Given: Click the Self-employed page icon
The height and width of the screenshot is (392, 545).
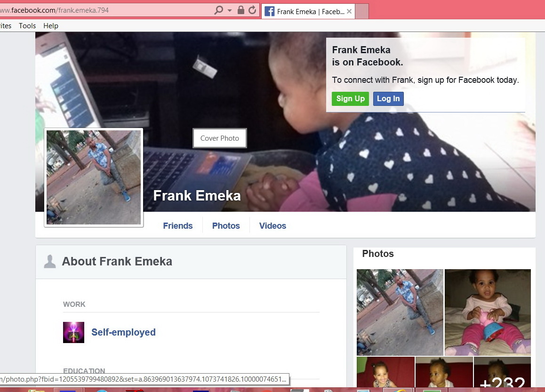Looking at the screenshot, I should pyautogui.click(x=73, y=332).
